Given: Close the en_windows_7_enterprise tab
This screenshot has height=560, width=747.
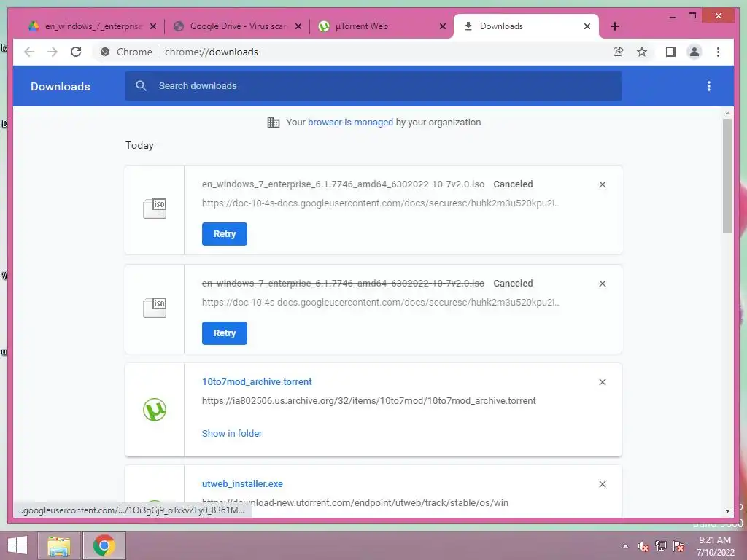Looking at the screenshot, I should tap(153, 26).
